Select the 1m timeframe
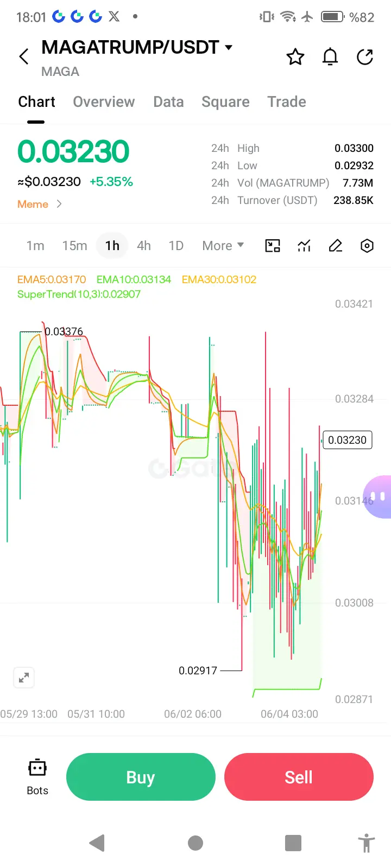391x868 pixels. point(35,246)
